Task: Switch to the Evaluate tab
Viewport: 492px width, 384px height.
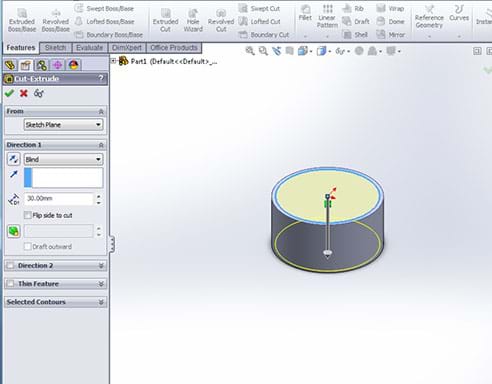Action: point(89,48)
